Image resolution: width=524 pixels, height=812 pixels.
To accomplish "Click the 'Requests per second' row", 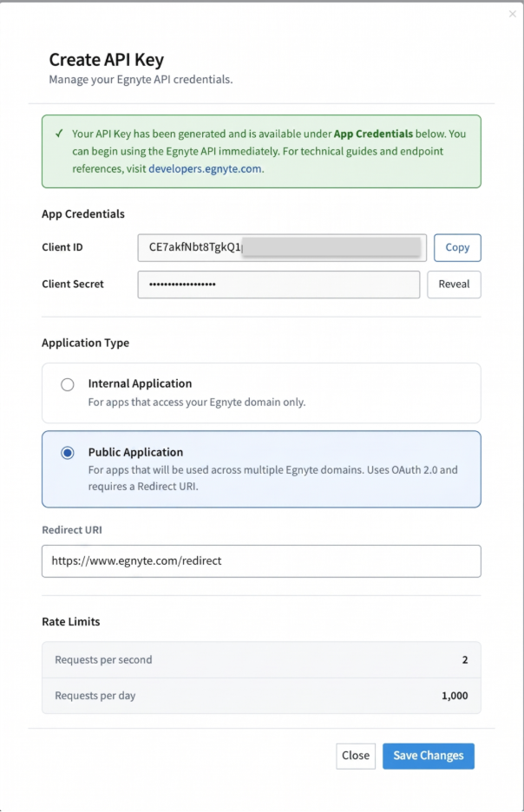I will [x=261, y=659].
